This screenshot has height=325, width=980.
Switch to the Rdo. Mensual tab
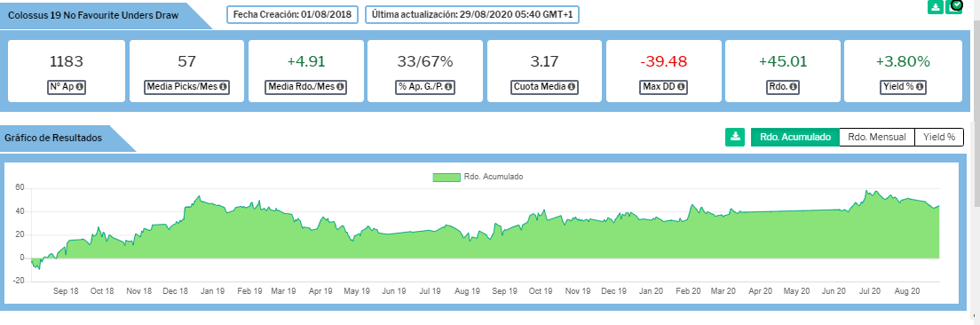coord(876,137)
